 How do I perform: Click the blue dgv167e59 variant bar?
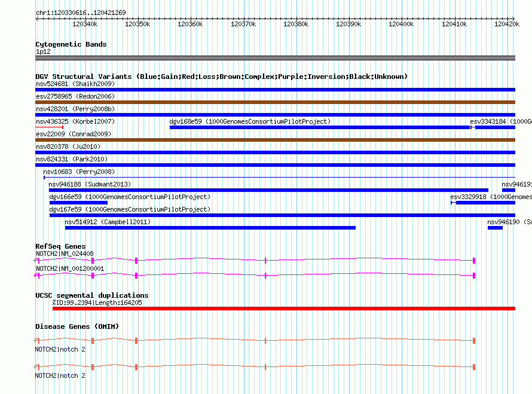click(282, 215)
